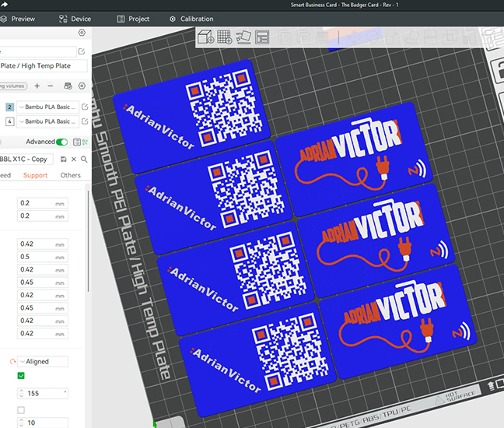Image resolution: width=504 pixels, height=428 pixels.
Task: Open the Aligned seam position dropdown
Action: tap(43, 361)
